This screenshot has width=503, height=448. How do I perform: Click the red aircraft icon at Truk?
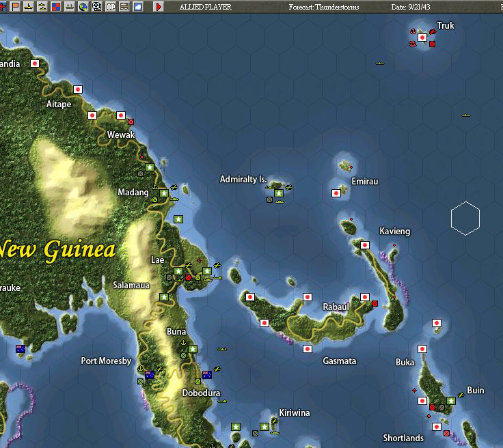coord(433,31)
